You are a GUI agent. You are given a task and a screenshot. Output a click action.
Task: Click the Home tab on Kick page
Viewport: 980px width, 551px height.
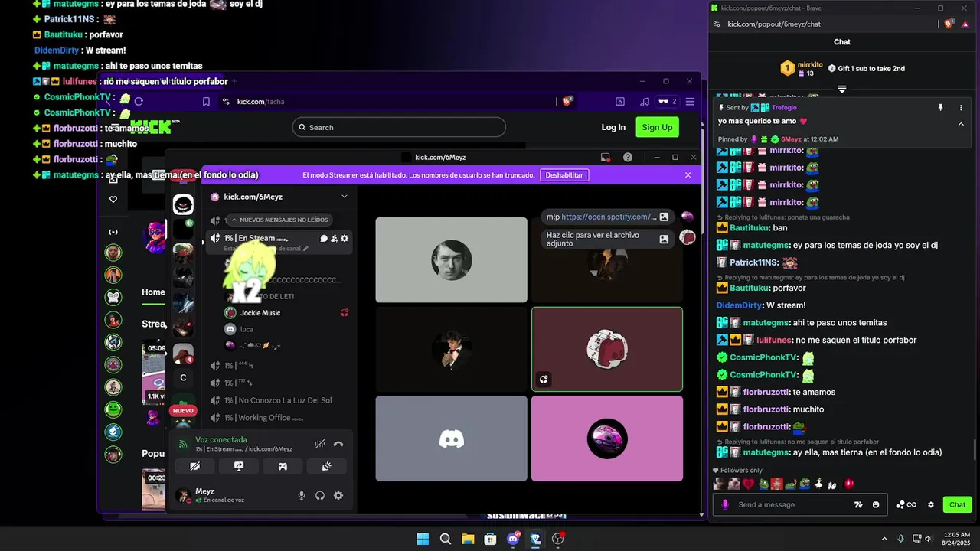coord(153,292)
